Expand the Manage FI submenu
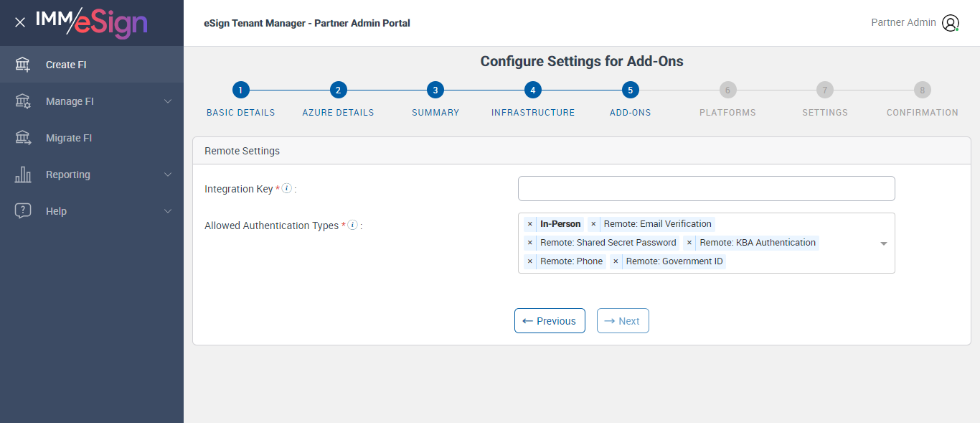Screen dimensions: 980x423 (168, 101)
